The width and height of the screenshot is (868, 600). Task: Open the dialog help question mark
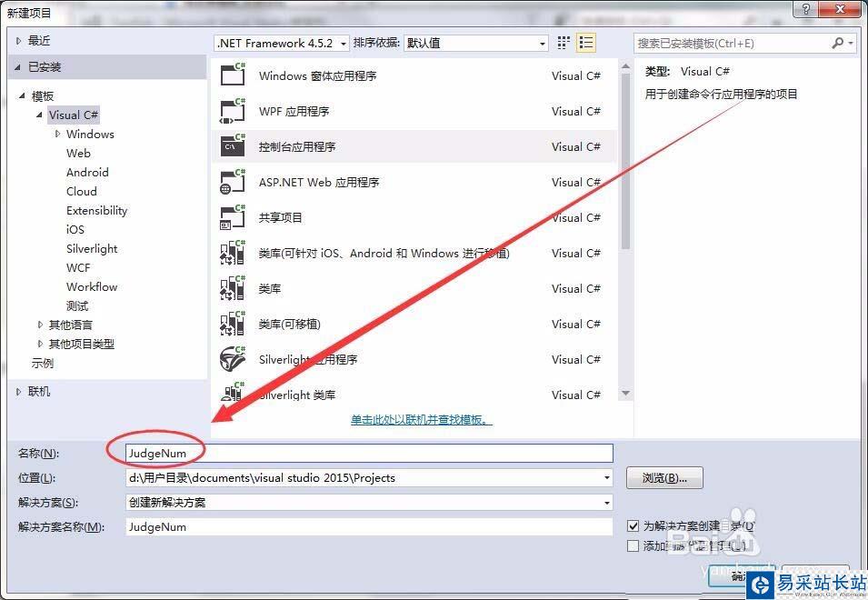tap(805, 9)
